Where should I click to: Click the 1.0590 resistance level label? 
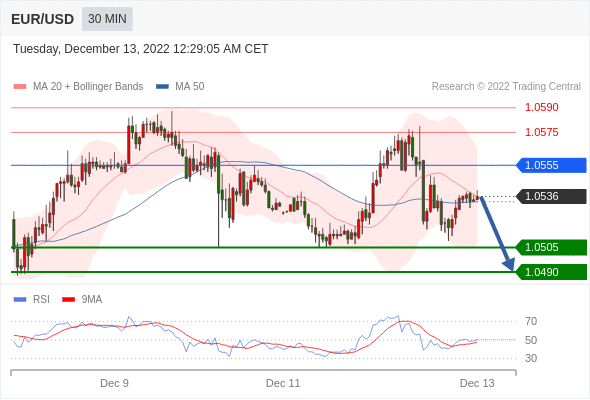pyautogui.click(x=541, y=107)
